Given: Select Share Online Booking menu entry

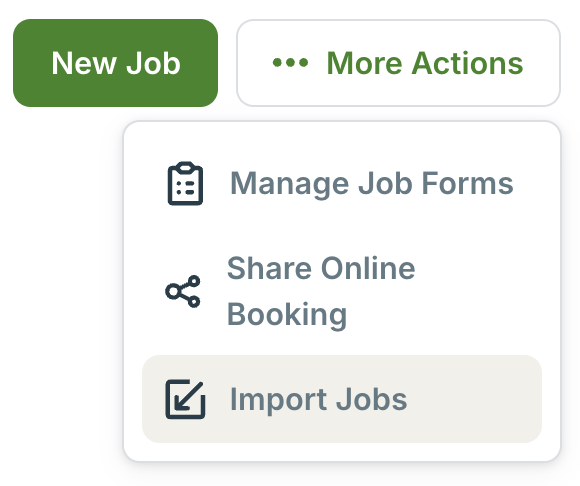Looking at the screenshot, I should 342,291.
